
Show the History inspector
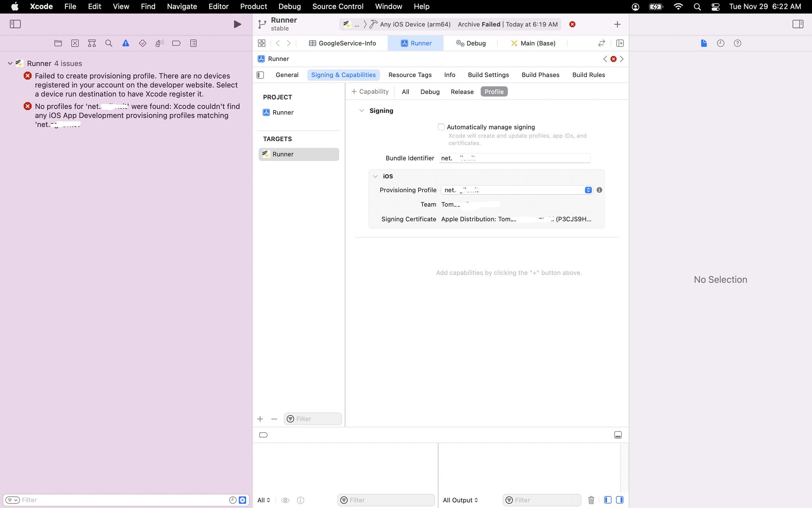click(x=721, y=43)
